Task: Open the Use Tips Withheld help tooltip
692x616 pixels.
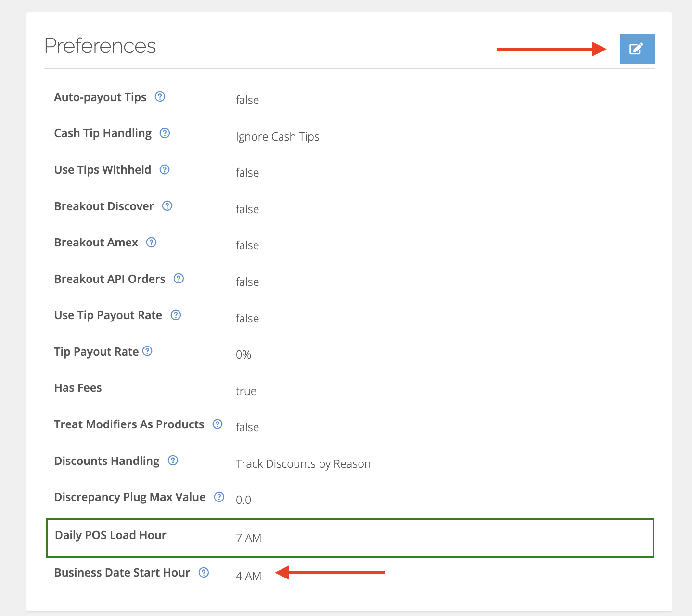Action: point(165,169)
